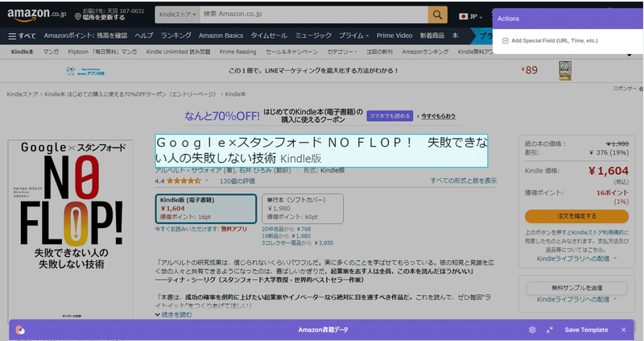Click すべての形式と版を表示 link
644x341 pixels.
(464, 181)
